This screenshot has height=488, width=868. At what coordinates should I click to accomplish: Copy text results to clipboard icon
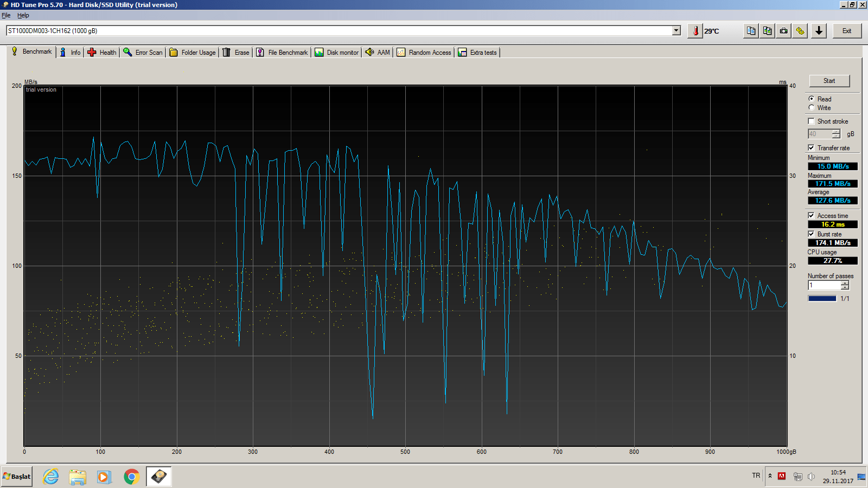751,31
